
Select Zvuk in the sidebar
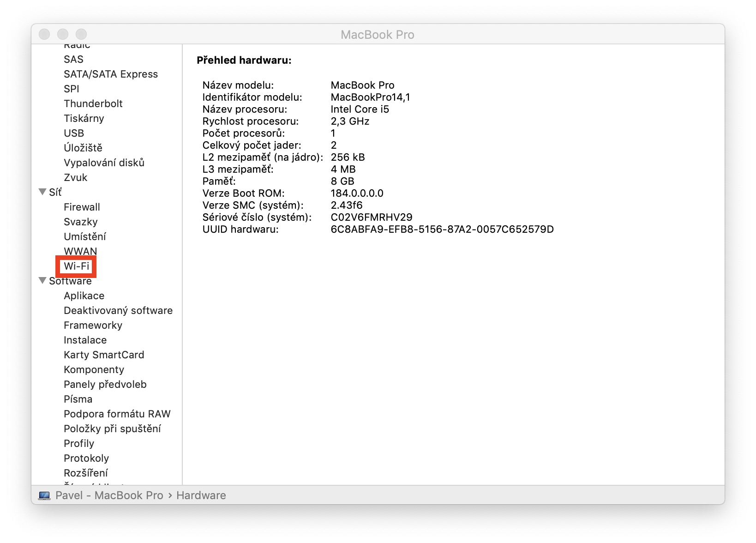click(76, 177)
